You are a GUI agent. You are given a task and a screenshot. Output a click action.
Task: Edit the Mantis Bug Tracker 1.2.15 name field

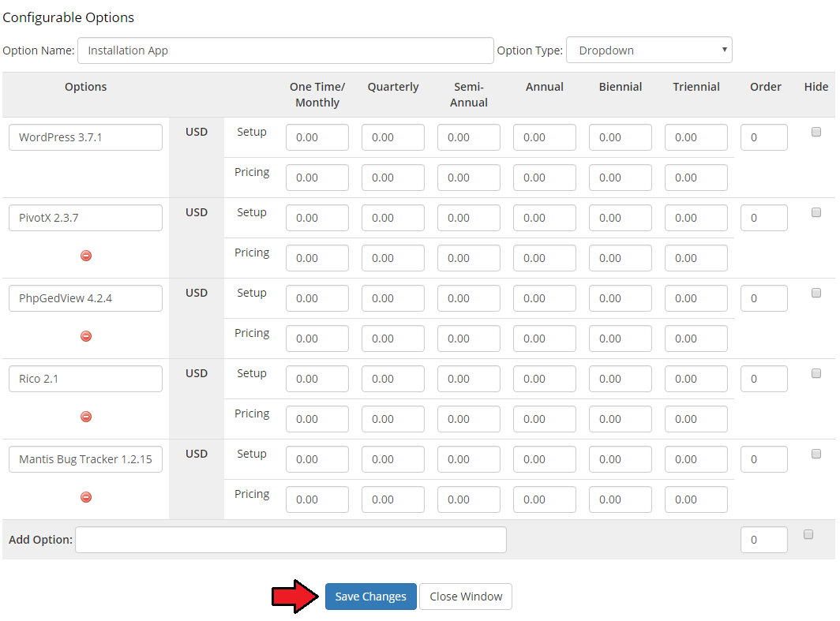[86, 459]
